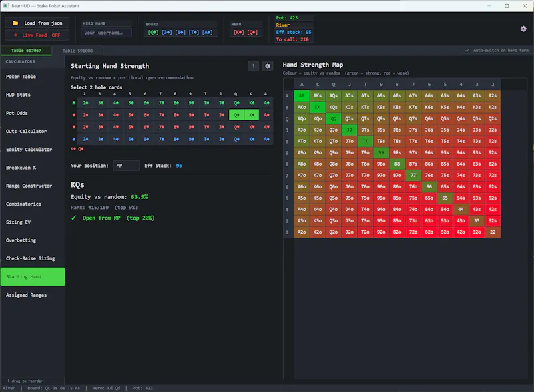Click the JJ cell in the Hand Strength Map

coord(349,130)
